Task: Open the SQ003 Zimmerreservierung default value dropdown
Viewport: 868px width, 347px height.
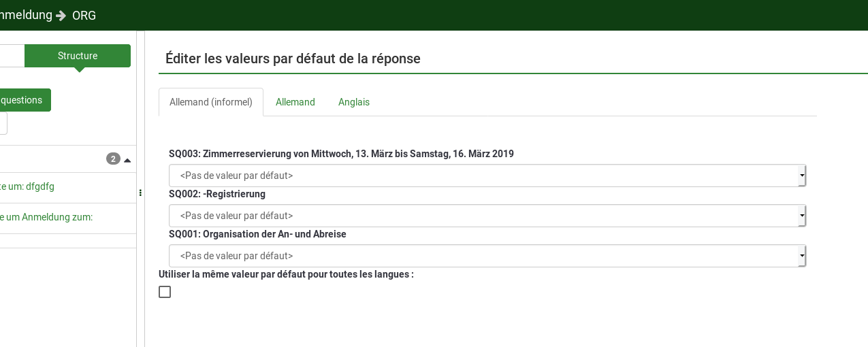Action: click(487, 176)
